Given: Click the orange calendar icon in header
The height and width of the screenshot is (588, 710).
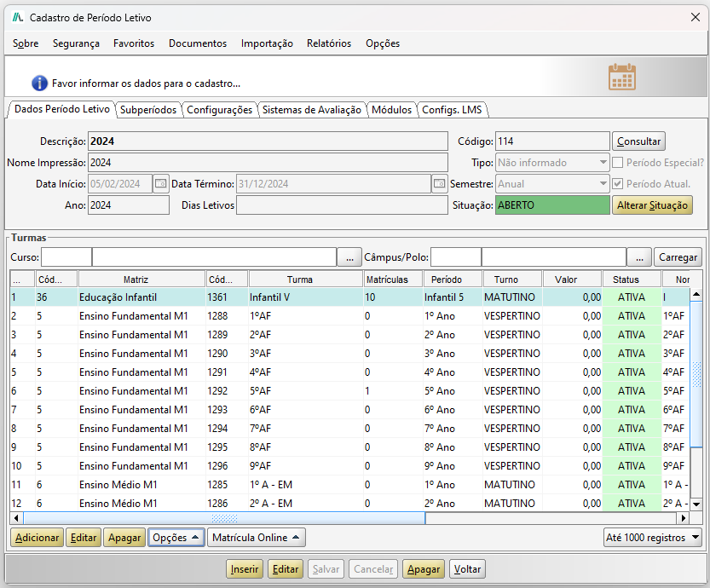Looking at the screenshot, I should (x=621, y=78).
